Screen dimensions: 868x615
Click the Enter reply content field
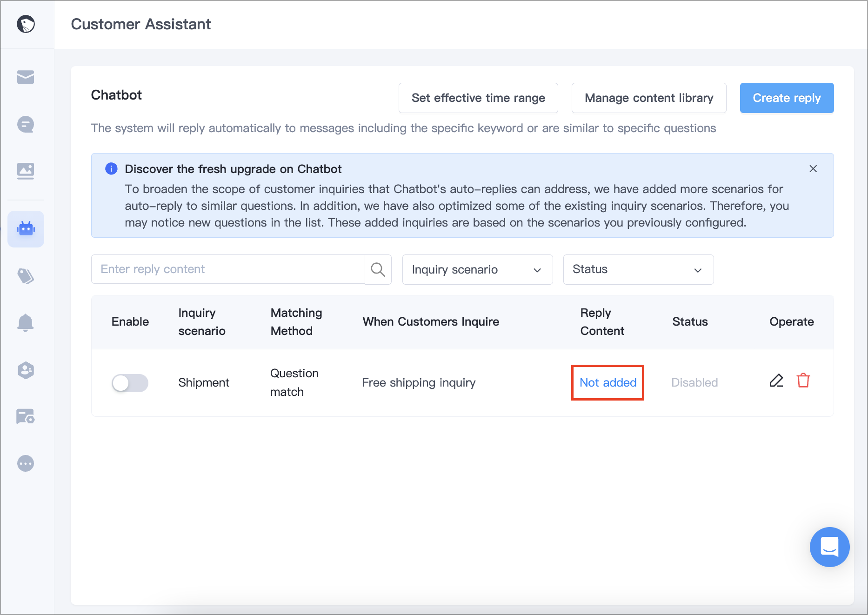point(228,269)
